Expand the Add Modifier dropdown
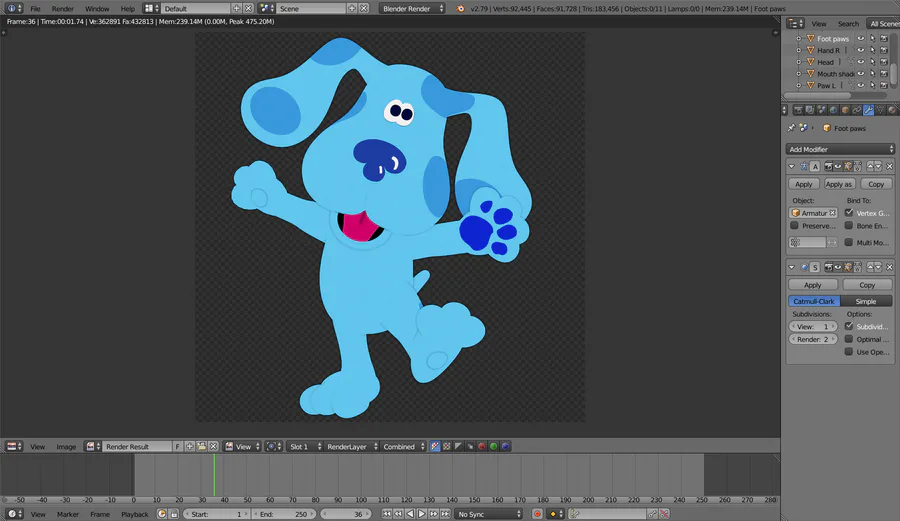Viewport: 900px width, 521px height. [840, 149]
